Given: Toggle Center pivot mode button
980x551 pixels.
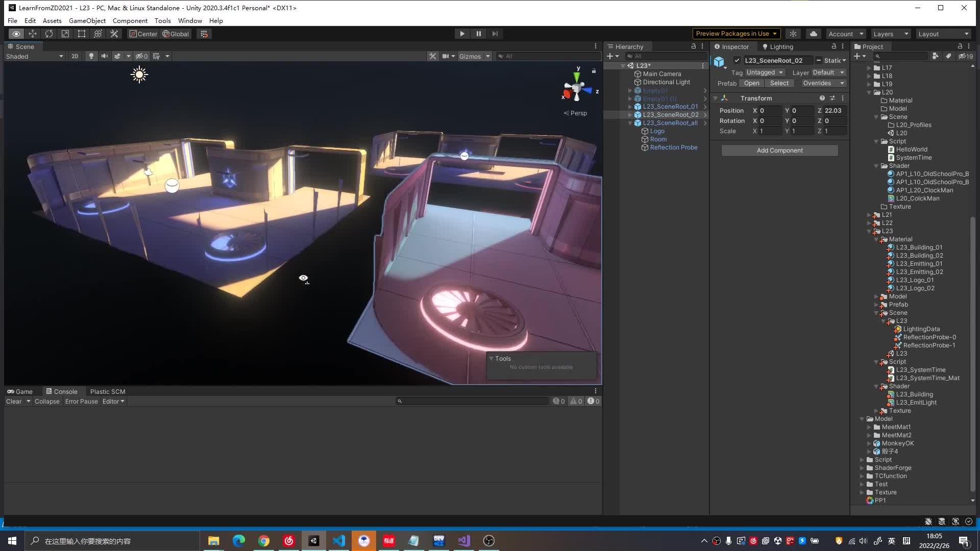Looking at the screenshot, I should [143, 34].
